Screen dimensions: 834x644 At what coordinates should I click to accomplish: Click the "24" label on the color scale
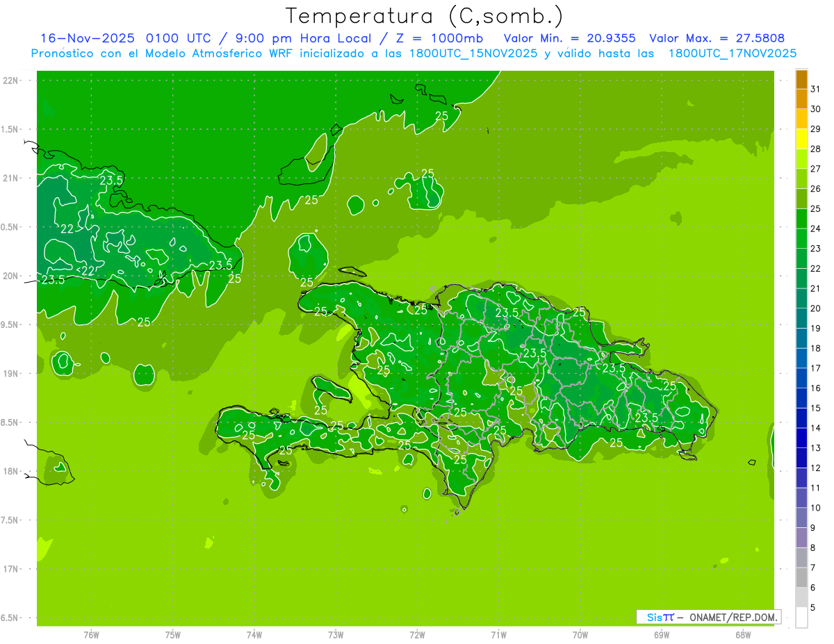pyautogui.click(x=816, y=229)
